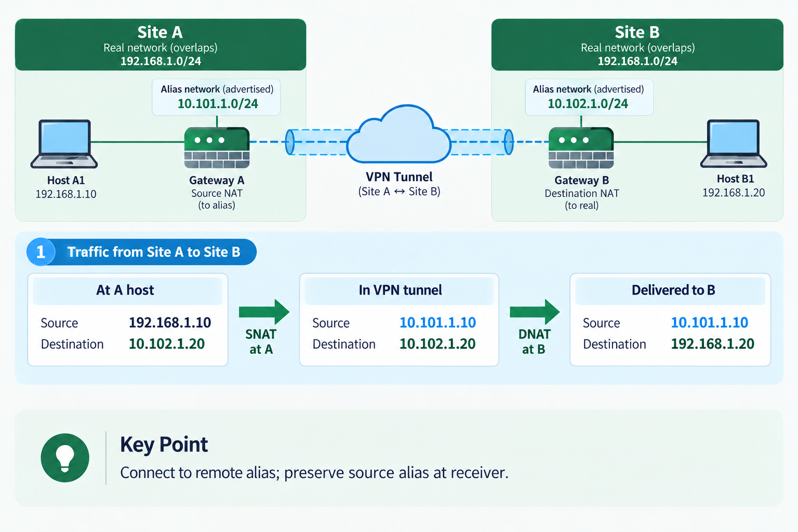Select the Site A header banner

(x=161, y=45)
